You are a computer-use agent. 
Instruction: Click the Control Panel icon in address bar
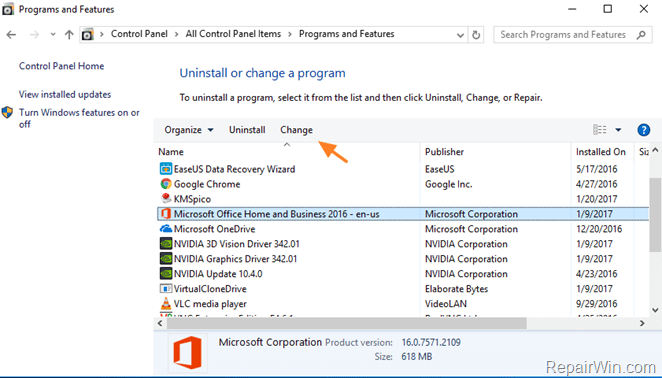[x=87, y=35]
